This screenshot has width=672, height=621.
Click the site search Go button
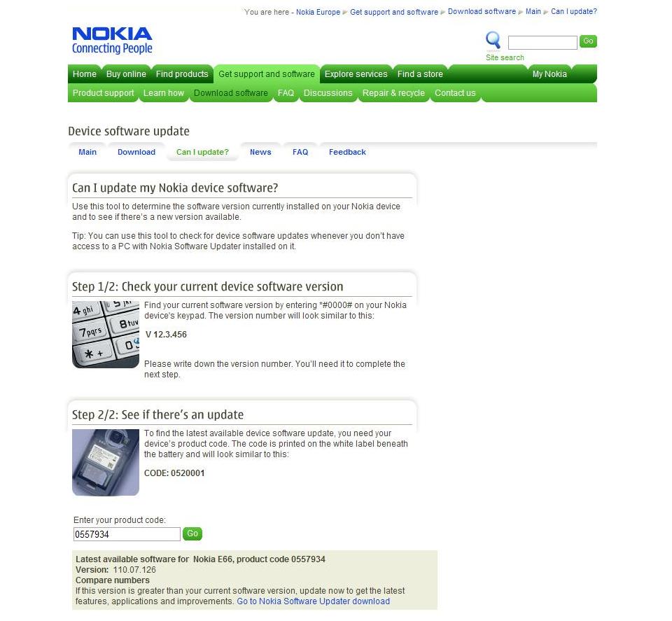[588, 41]
